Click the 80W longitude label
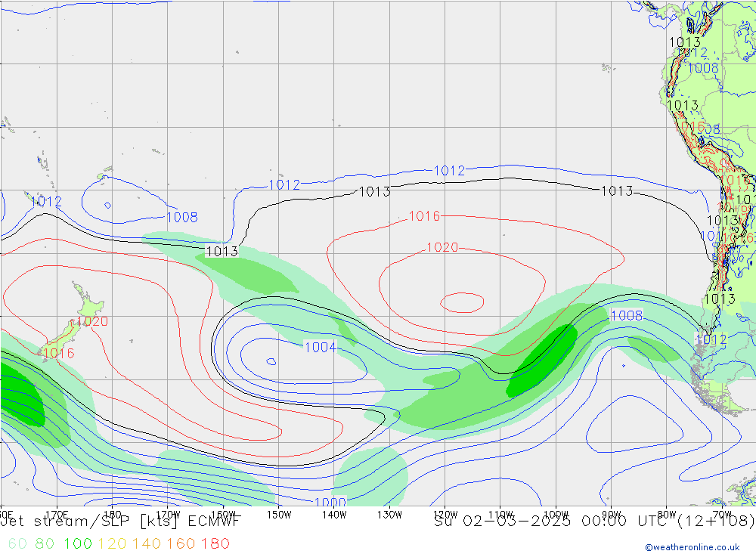The width and height of the screenshot is (756, 554). (x=666, y=515)
